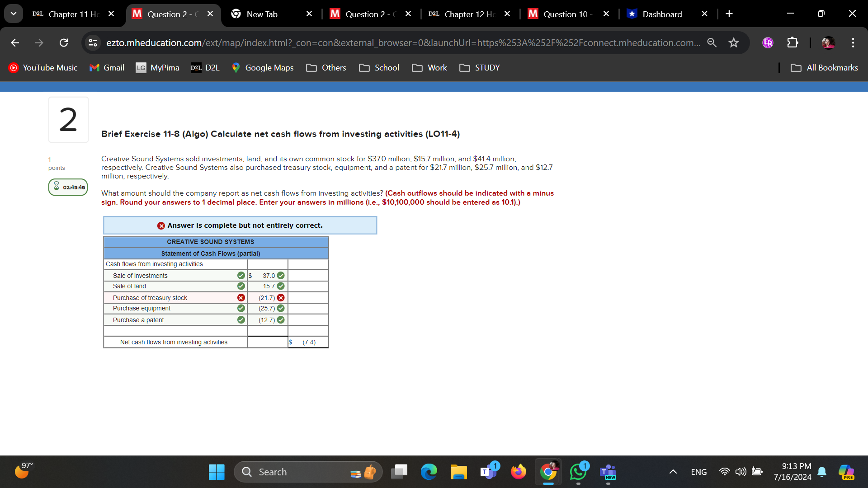Click the magnifier zoom icon in address bar
Image resolution: width=868 pixels, height=488 pixels.
[x=712, y=42]
